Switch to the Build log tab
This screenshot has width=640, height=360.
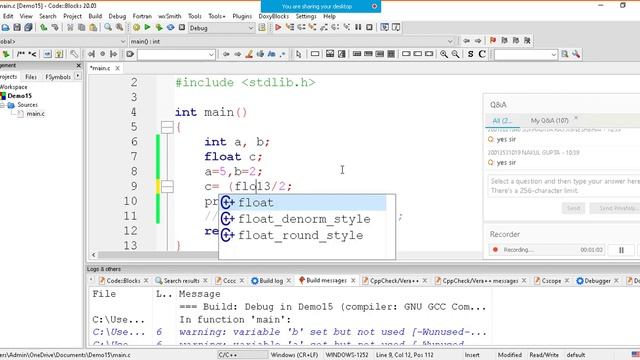click(271, 281)
